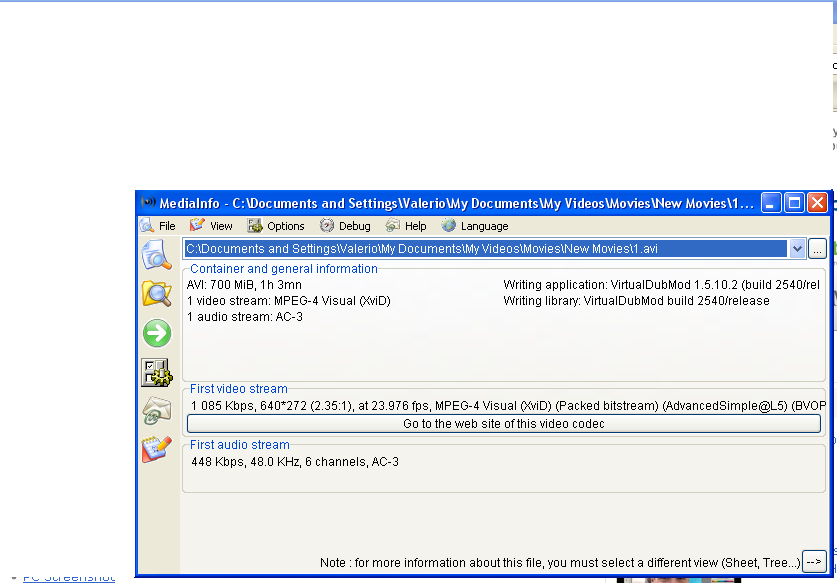Open the View menu

pos(211,226)
